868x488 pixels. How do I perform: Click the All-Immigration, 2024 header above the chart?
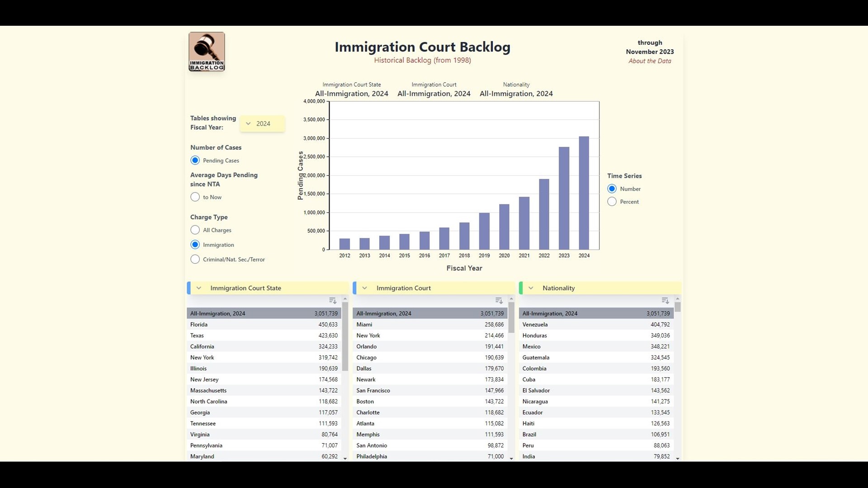point(351,94)
